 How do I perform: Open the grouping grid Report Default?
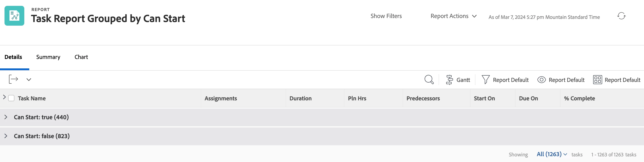tap(617, 80)
